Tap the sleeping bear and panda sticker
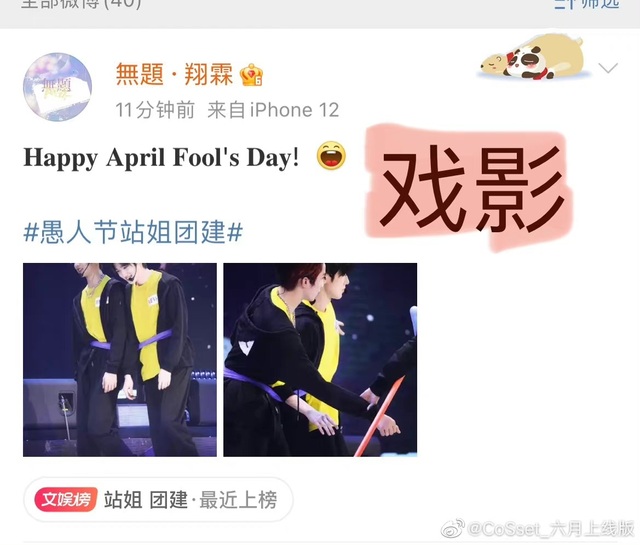The height and width of the screenshot is (545, 640). [533, 57]
